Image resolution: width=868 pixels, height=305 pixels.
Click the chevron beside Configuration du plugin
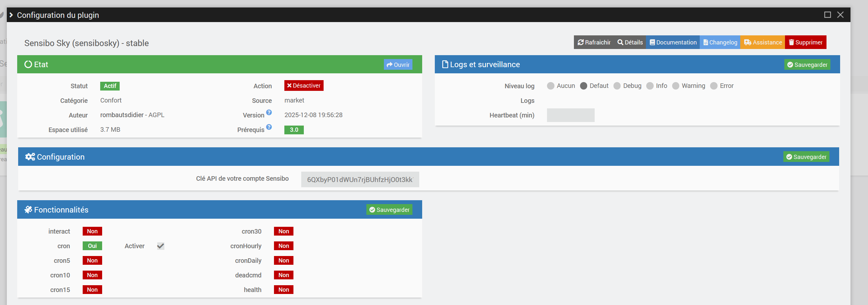11,15
